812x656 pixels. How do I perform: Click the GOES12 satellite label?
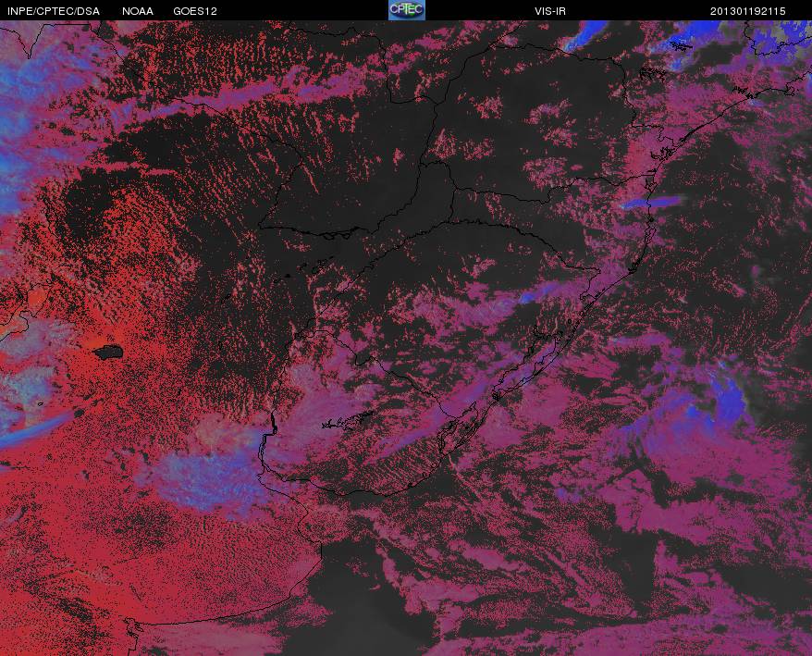[195, 11]
